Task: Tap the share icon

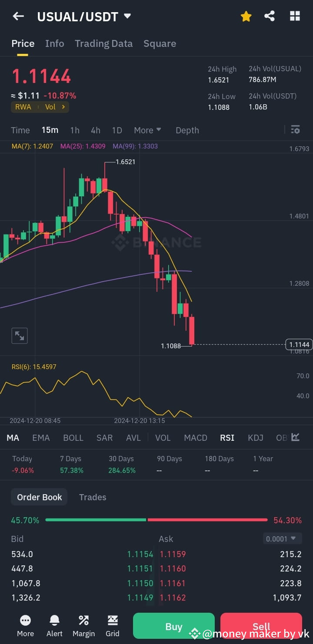Action: click(270, 17)
